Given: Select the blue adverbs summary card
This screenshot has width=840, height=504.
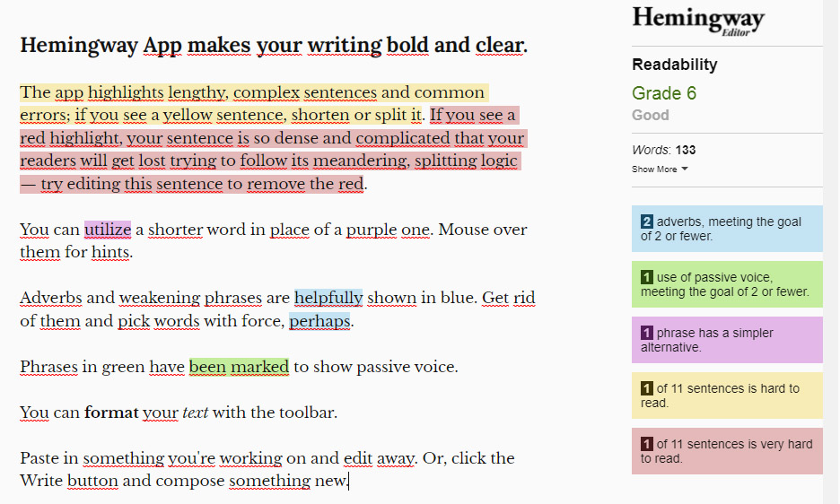Looking at the screenshot, I should click(x=727, y=229).
